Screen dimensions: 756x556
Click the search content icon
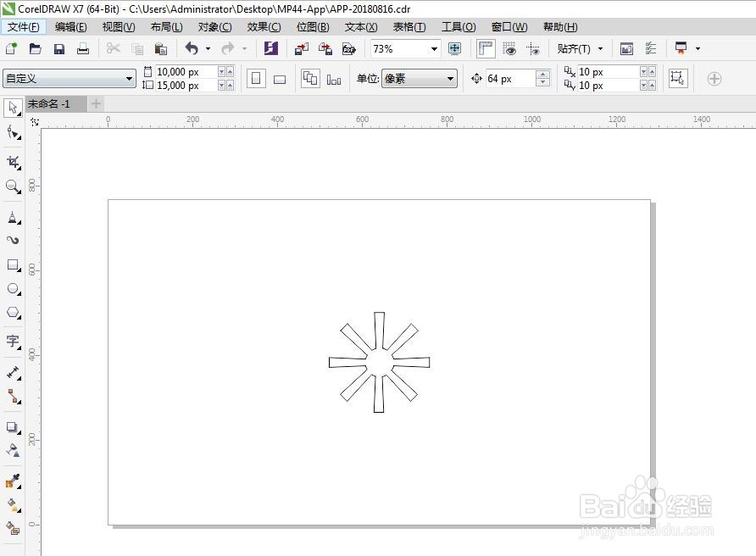point(270,48)
